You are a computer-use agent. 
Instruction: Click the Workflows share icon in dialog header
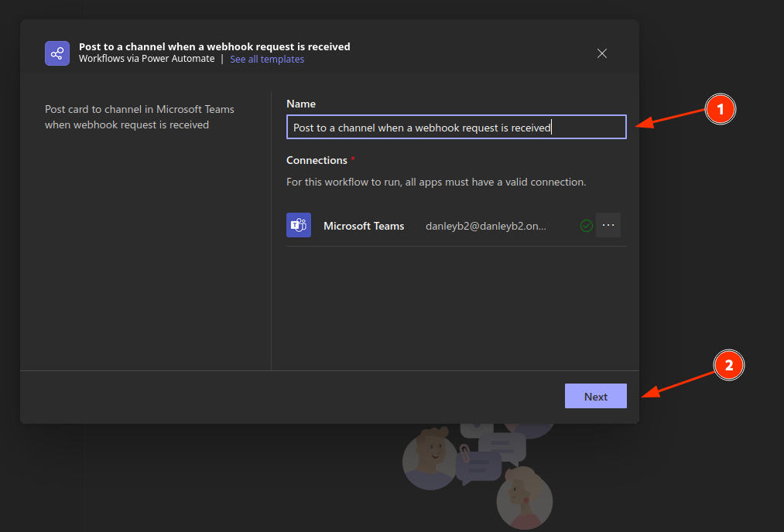tap(57, 53)
